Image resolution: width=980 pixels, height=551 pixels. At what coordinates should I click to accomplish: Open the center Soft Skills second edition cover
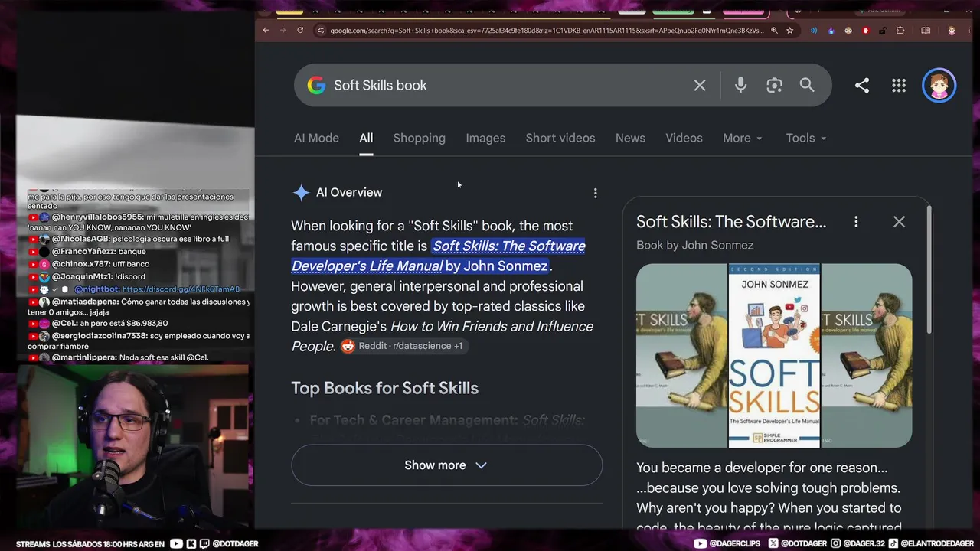pyautogui.click(x=774, y=356)
